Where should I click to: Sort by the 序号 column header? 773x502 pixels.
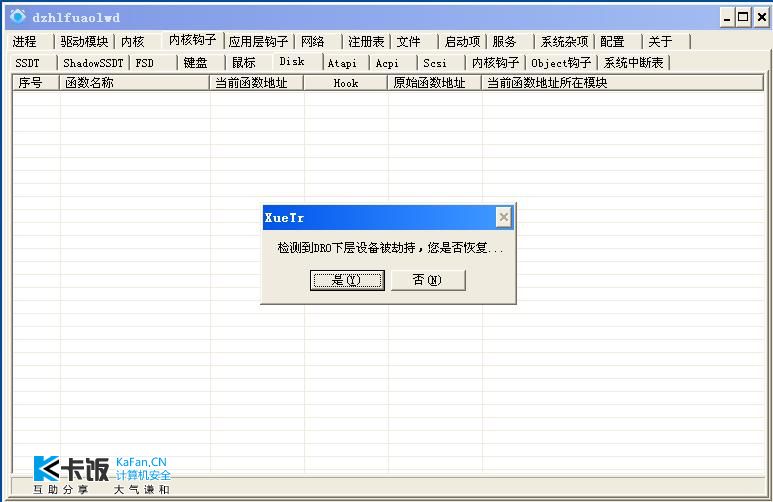pyautogui.click(x=36, y=83)
